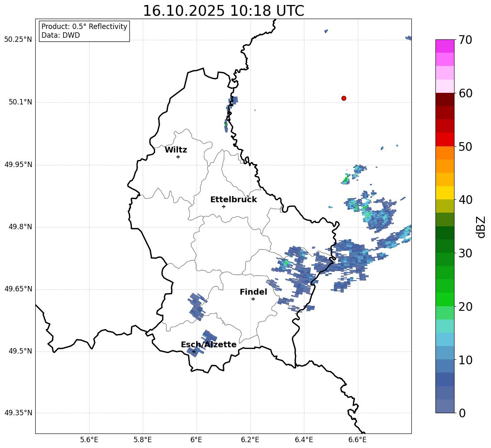This screenshot has height=448, width=491.
Task: Click the 20 value on the colorbar
Action: [465, 307]
